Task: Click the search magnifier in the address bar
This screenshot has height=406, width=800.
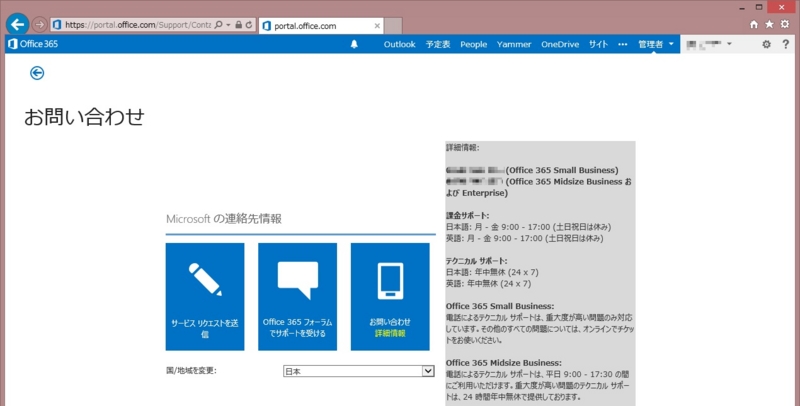Action: 218,24
